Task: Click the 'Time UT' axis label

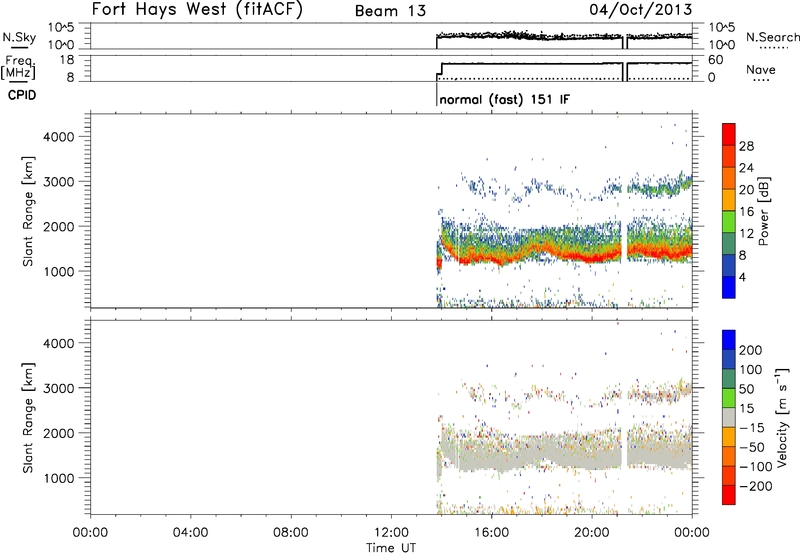Action: [x=391, y=548]
